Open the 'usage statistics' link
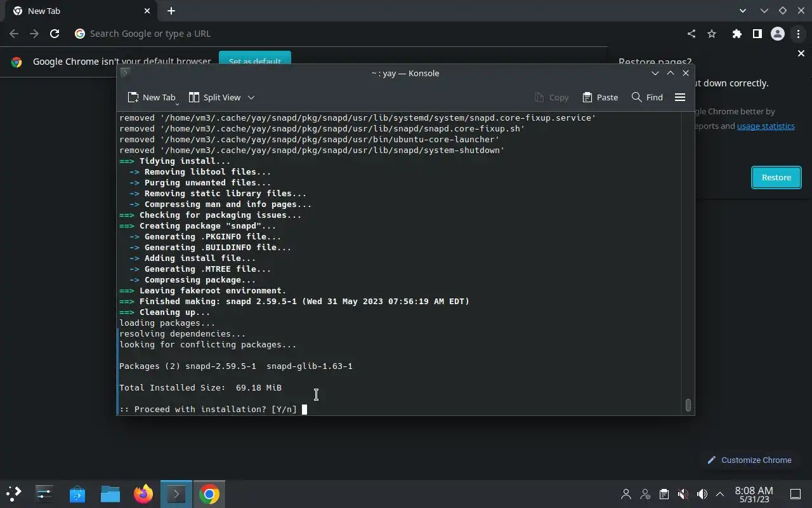This screenshot has width=812, height=508. (x=766, y=126)
